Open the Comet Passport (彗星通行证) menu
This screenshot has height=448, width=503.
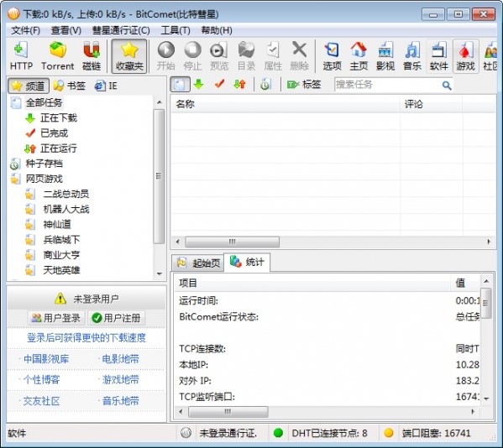click(x=121, y=30)
